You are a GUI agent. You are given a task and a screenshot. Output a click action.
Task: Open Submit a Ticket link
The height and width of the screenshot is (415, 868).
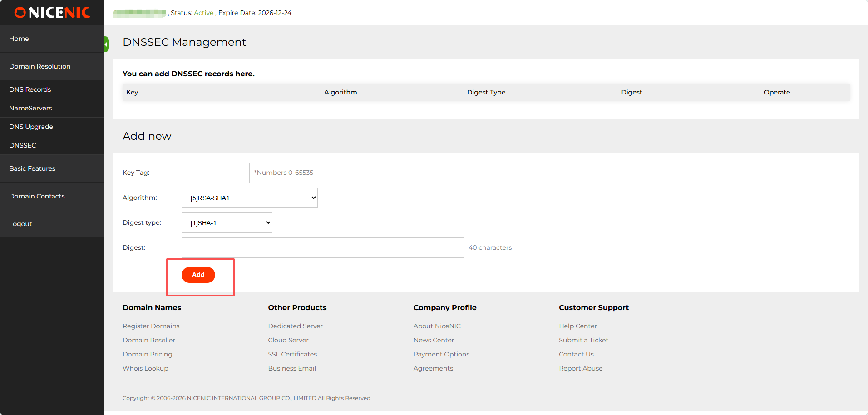tap(583, 341)
